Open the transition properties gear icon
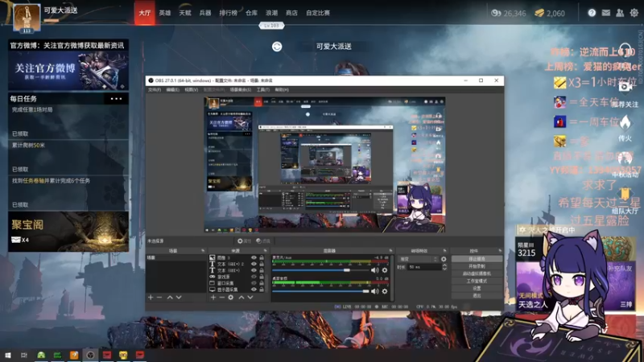The image size is (644, 362). point(444,259)
